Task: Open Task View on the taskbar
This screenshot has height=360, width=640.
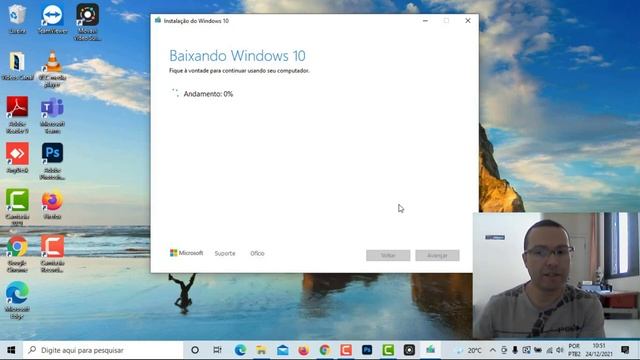Action: click(218, 350)
